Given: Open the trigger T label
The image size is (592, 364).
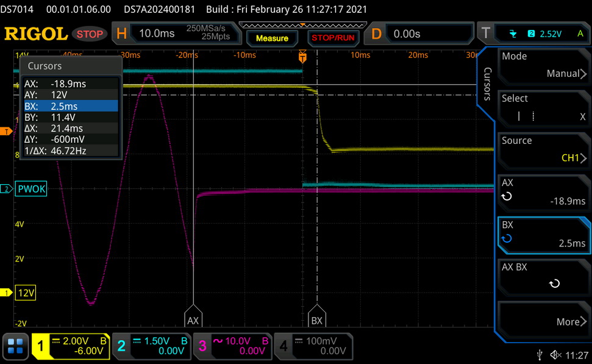Looking at the screenshot, I should pyautogui.click(x=485, y=33).
